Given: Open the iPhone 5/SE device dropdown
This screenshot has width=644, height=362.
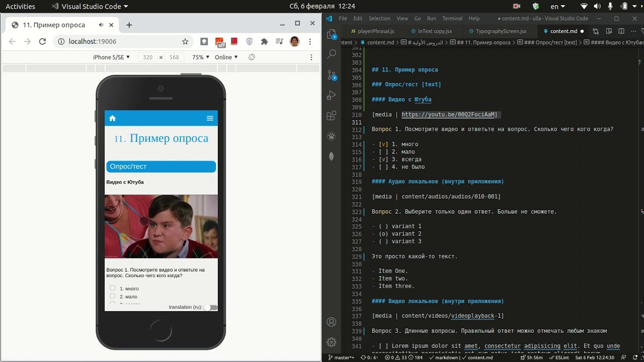Looking at the screenshot, I should tap(111, 57).
